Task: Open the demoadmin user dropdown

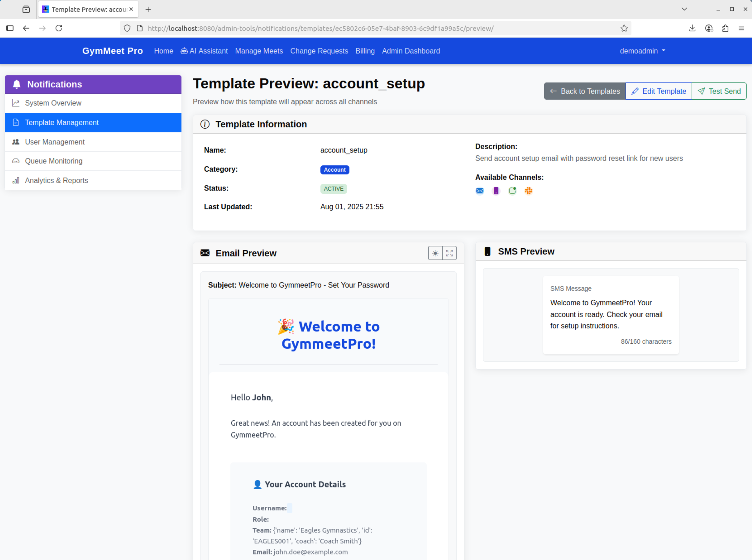Action: click(x=642, y=51)
